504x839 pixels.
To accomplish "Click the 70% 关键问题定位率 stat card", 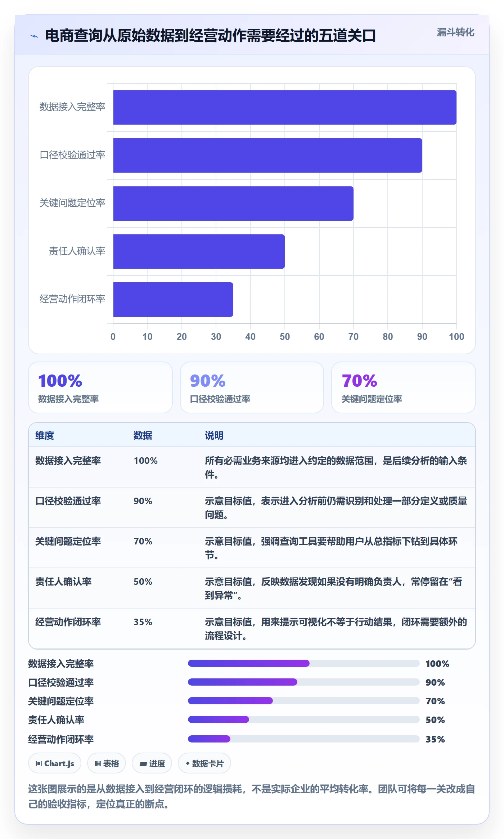I will point(404,387).
